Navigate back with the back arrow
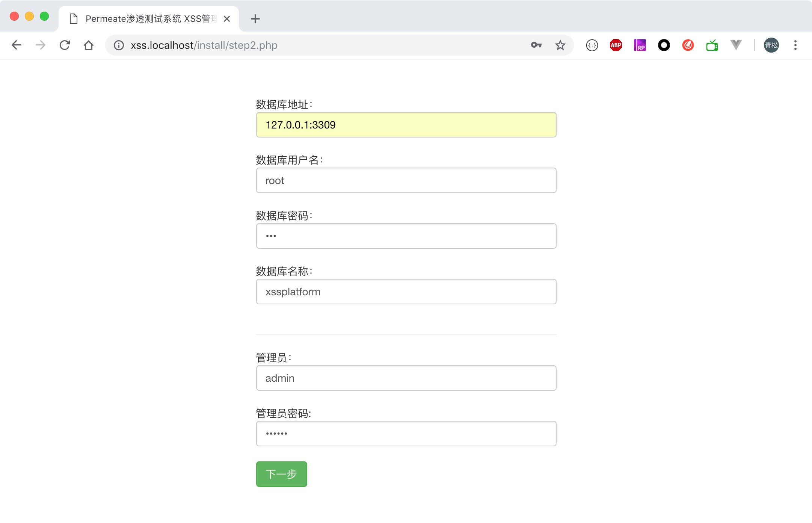812x523 pixels. tap(17, 45)
